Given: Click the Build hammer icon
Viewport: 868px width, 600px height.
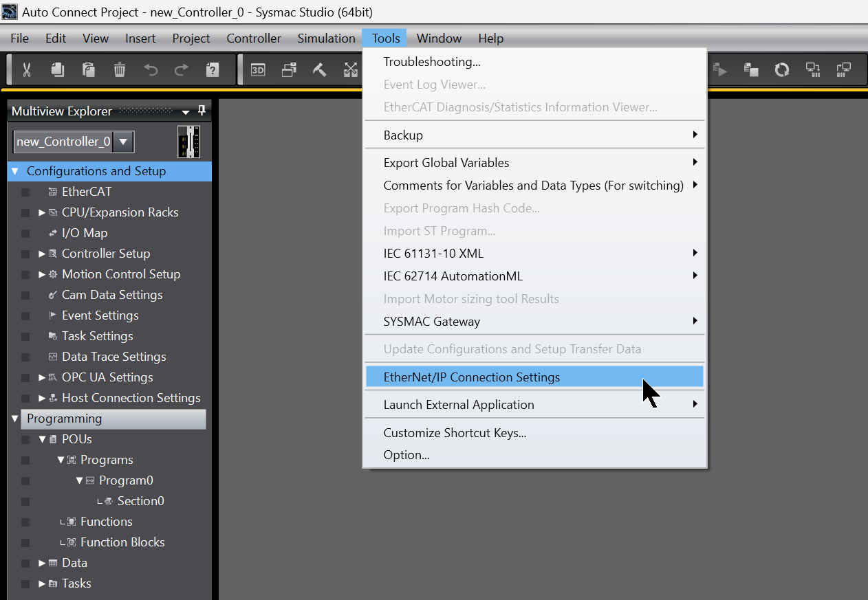Looking at the screenshot, I should (x=320, y=69).
